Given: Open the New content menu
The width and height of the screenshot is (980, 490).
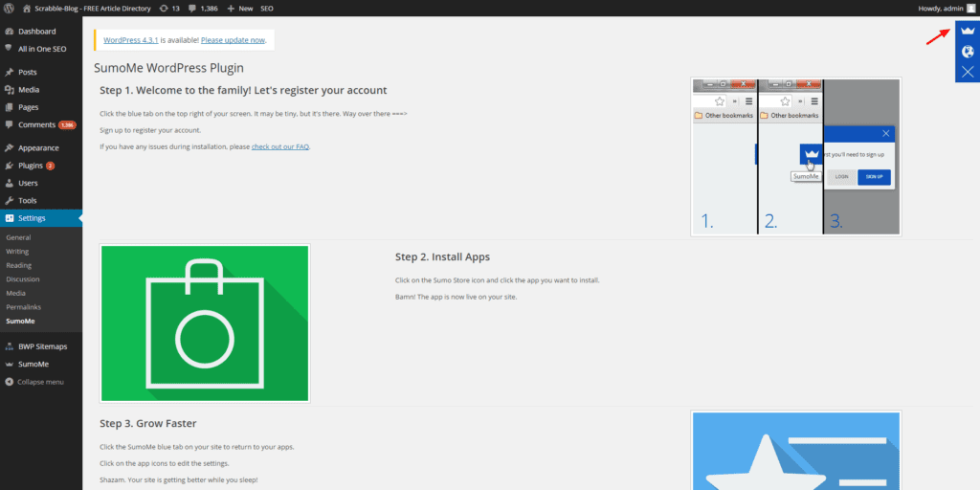Looking at the screenshot, I should (240, 9).
